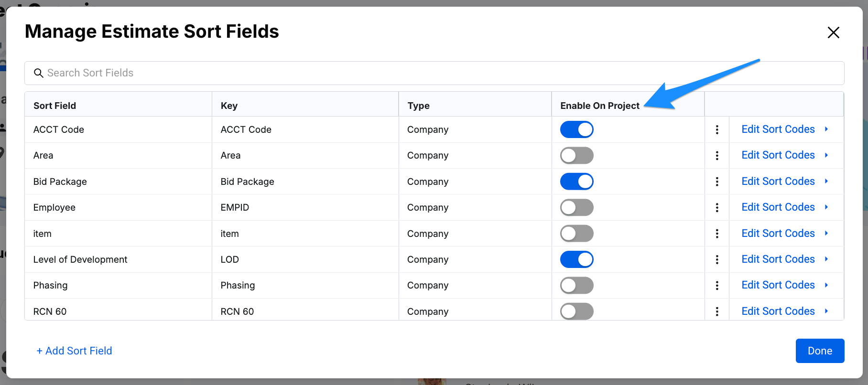Disable ACCT Code on project toggle

pos(576,129)
